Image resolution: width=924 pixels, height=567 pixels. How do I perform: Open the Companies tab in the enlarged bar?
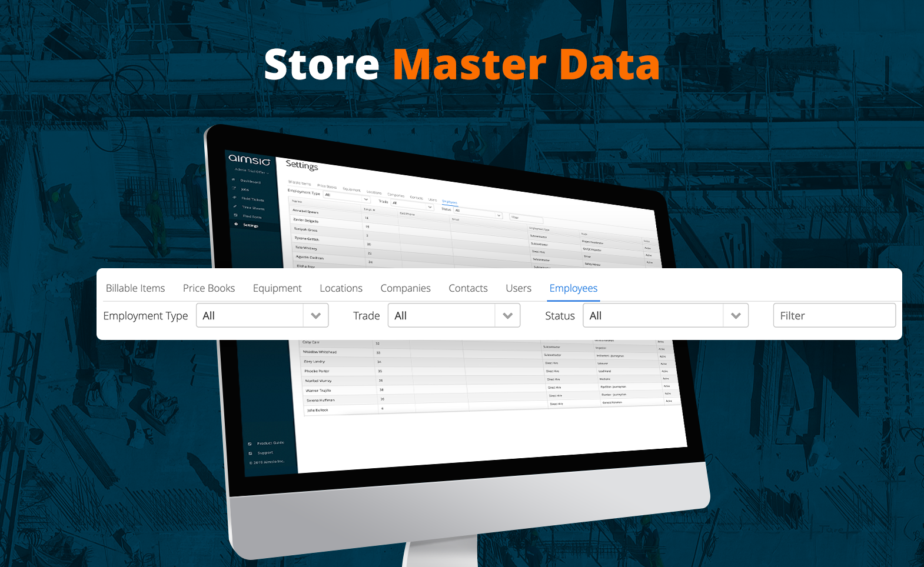(x=406, y=288)
